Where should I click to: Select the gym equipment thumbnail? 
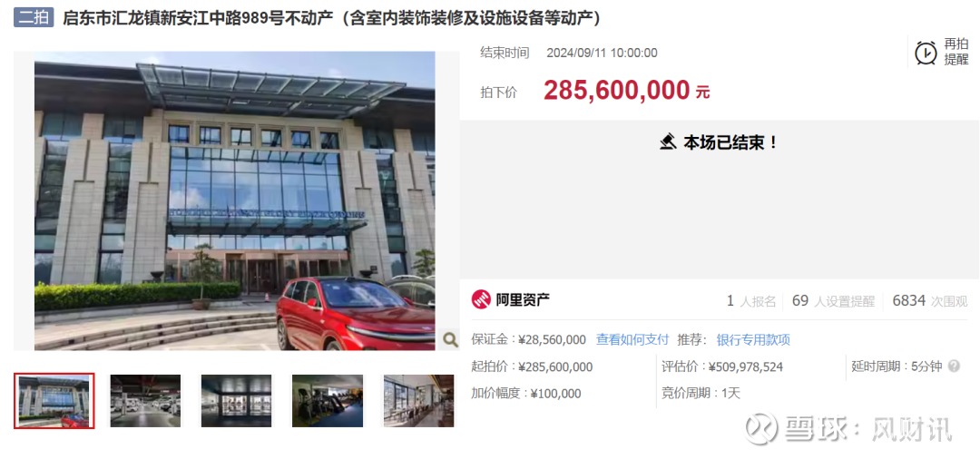[x=328, y=401]
